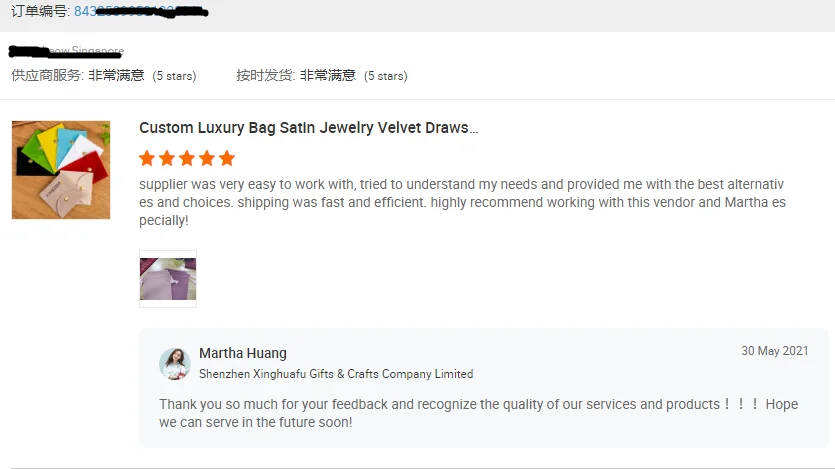Click the 按时发货 rating label
The height and width of the screenshot is (469, 835).
[265, 75]
